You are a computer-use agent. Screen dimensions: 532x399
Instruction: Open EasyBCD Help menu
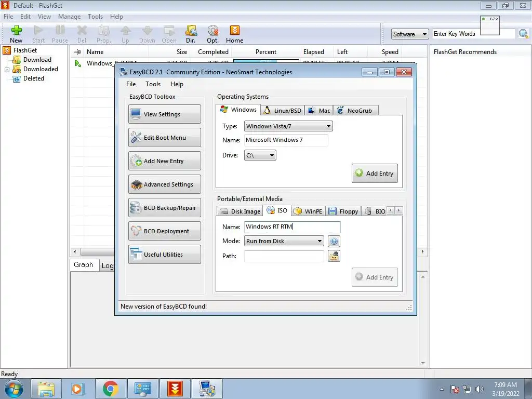tap(177, 84)
